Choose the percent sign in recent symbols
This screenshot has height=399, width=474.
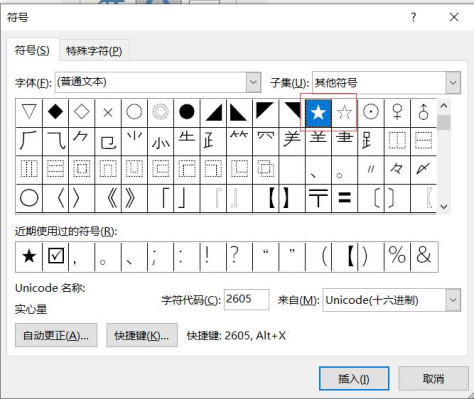(x=397, y=257)
